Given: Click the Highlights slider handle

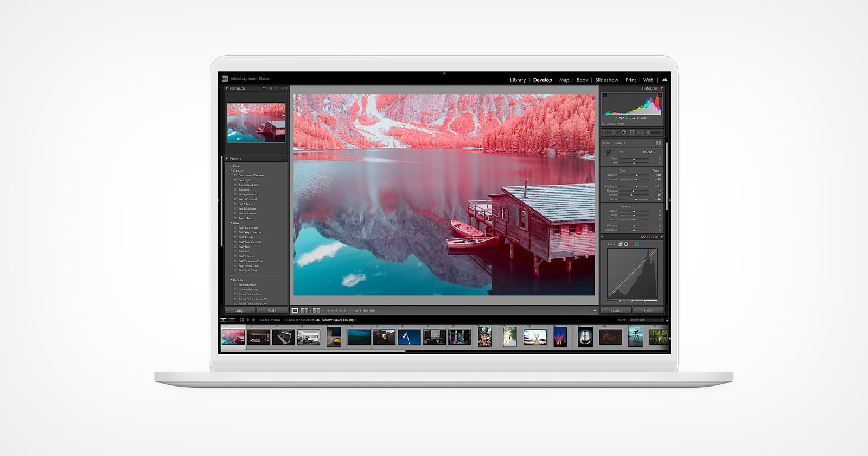Looking at the screenshot, I should pos(637,187).
